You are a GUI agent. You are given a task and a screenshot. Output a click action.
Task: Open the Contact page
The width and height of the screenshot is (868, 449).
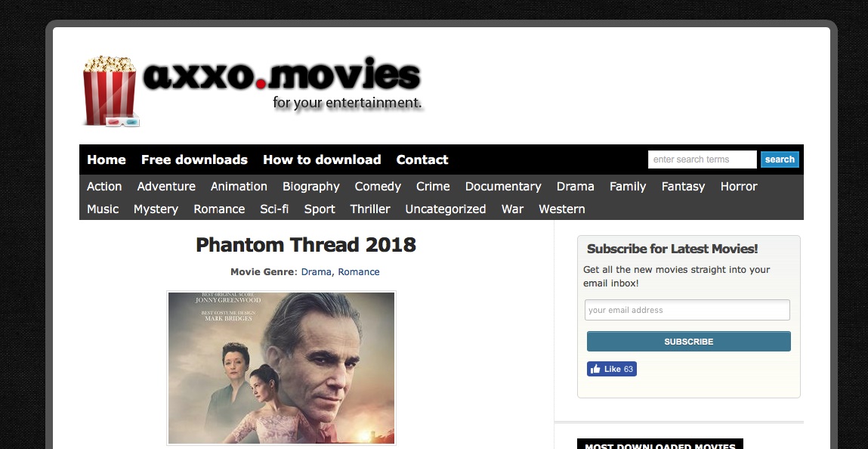[x=422, y=159]
